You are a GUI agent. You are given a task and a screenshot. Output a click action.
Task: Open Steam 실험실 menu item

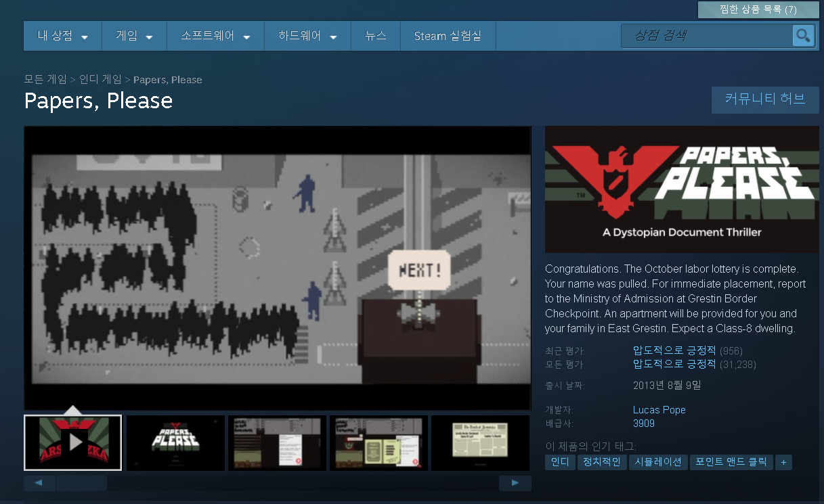click(448, 36)
